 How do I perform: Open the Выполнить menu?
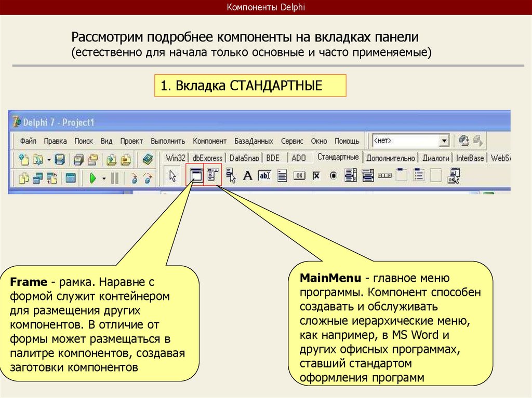pos(168,141)
